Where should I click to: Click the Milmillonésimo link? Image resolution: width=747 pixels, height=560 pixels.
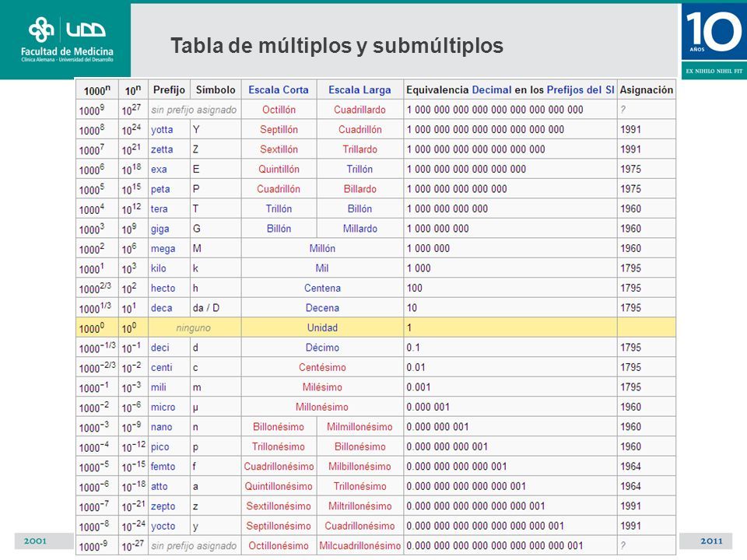359,427
